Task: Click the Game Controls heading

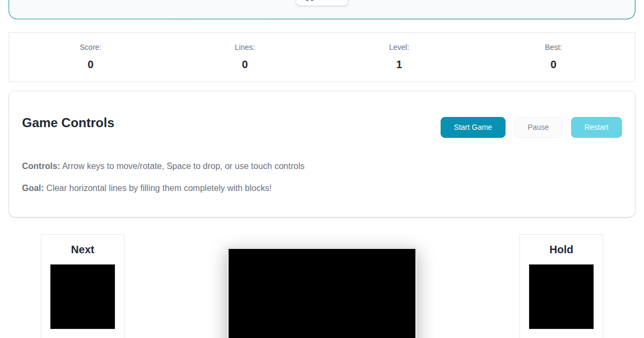Action: [x=68, y=123]
